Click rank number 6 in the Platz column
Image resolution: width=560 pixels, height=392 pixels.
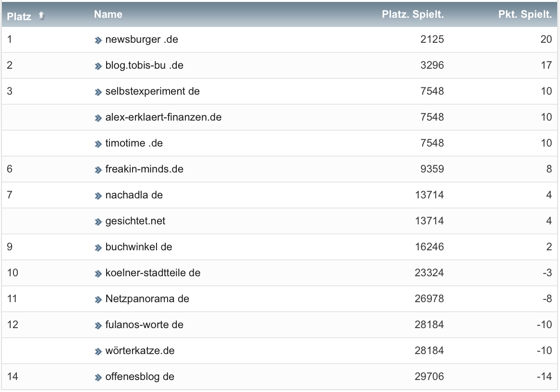pyautogui.click(x=10, y=169)
